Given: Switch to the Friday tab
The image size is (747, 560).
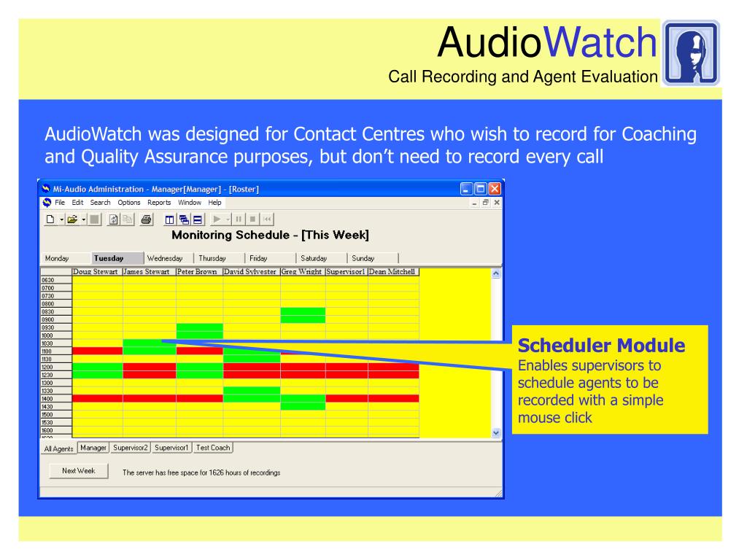Looking at the screenshot, I should click(x=271, y=258).
